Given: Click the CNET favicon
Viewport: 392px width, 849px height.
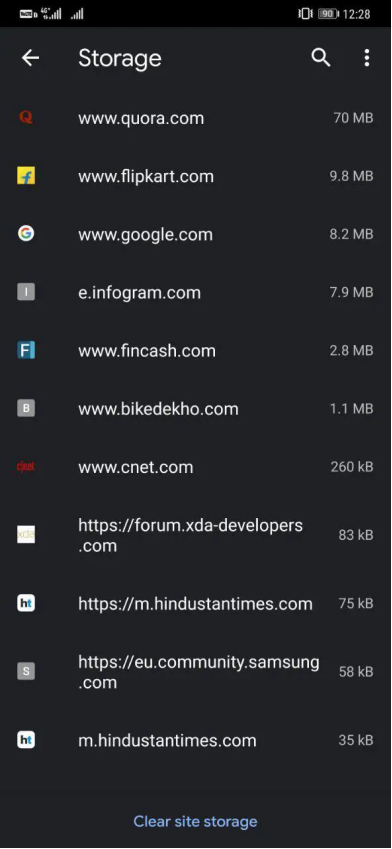Looking at the screenshot, I should [x=26, y=467].
